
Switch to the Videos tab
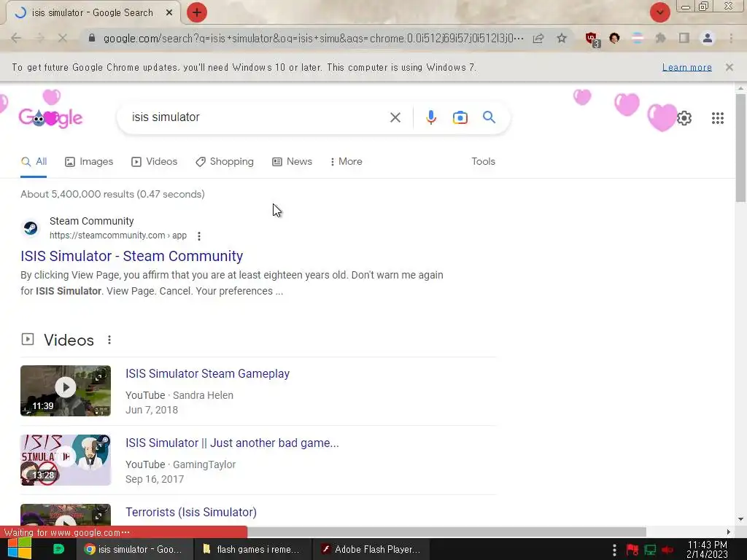click(x=155, y=161)
